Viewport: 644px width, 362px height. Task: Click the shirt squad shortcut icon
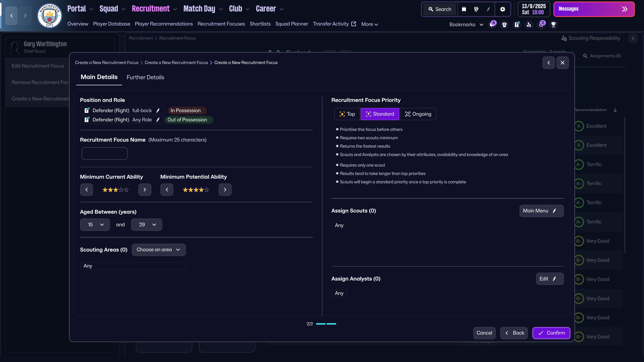coord(504,24)
